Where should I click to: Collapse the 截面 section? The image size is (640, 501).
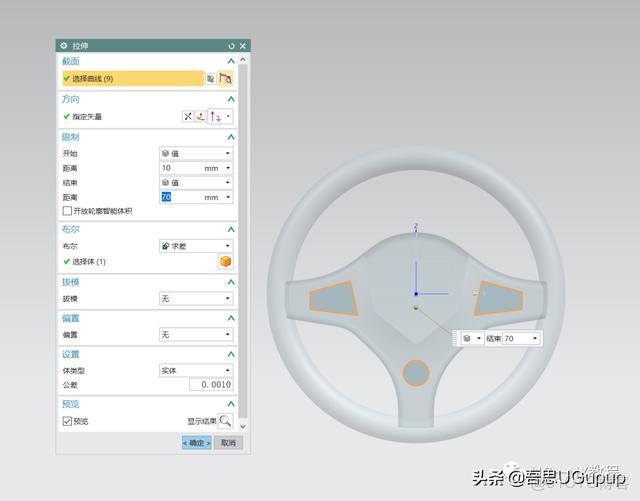pyautogui.click(x=231, y=61)
